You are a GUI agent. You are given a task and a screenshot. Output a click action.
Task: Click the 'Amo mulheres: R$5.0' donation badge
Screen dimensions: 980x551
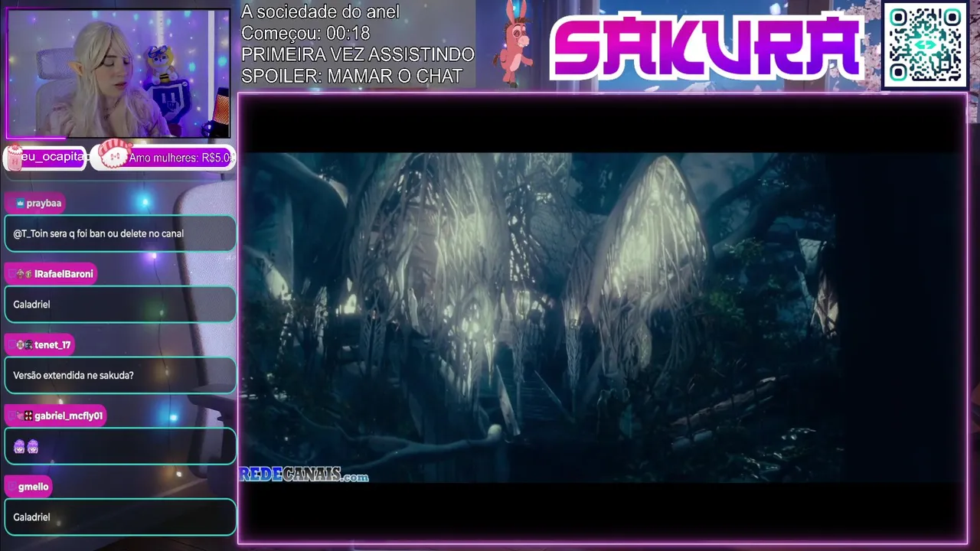click(x=163, y=158)
